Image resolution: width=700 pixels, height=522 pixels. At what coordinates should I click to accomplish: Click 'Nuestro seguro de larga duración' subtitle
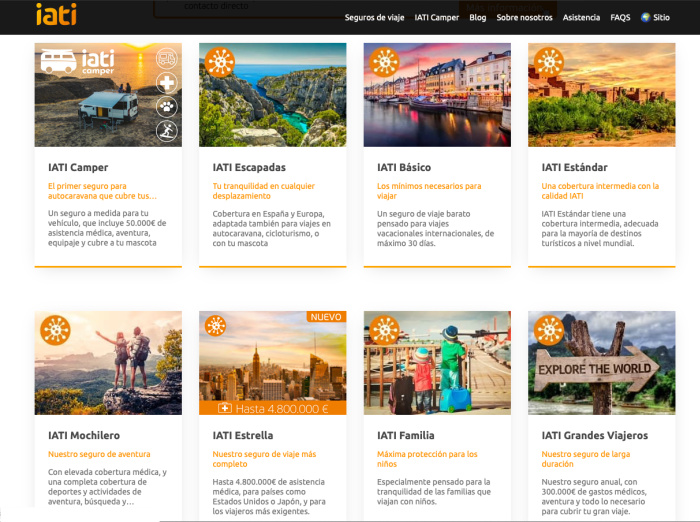point(586,459)
